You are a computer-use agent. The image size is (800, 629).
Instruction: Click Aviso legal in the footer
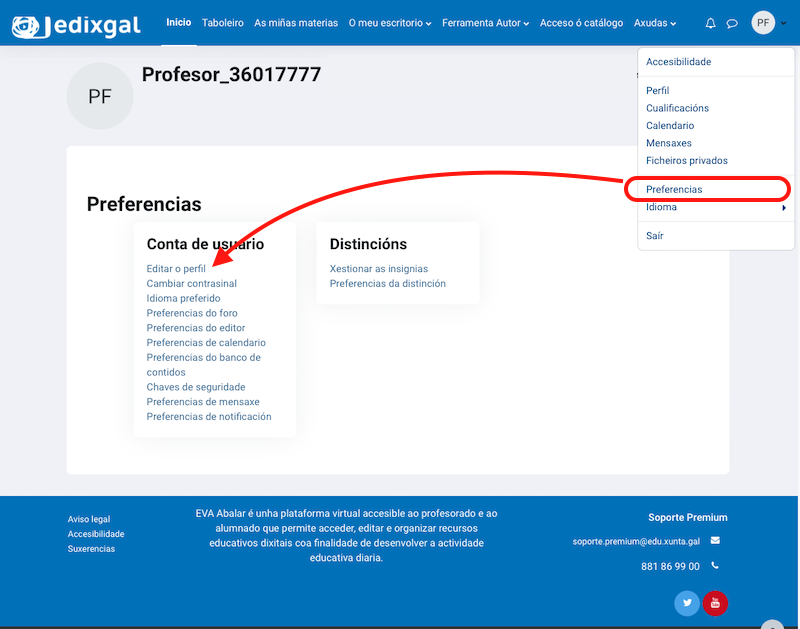pos(91,519)
